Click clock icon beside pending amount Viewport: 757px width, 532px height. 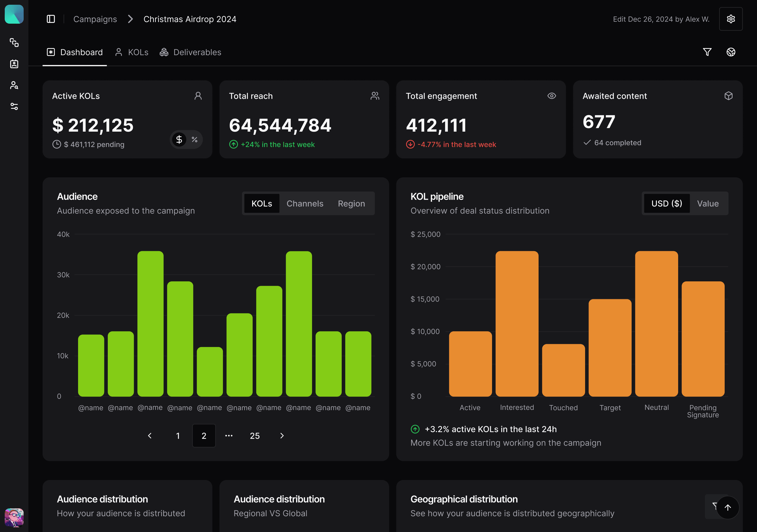tap(57, 144)
